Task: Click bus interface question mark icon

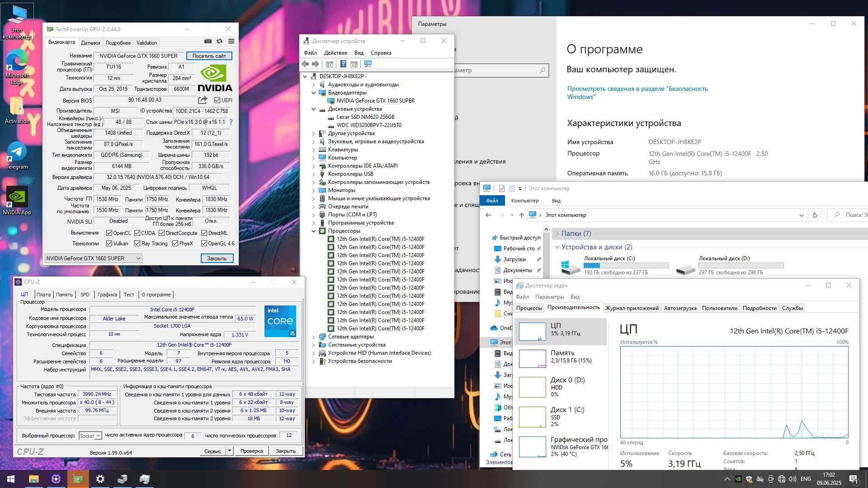Action: point(231,122)
